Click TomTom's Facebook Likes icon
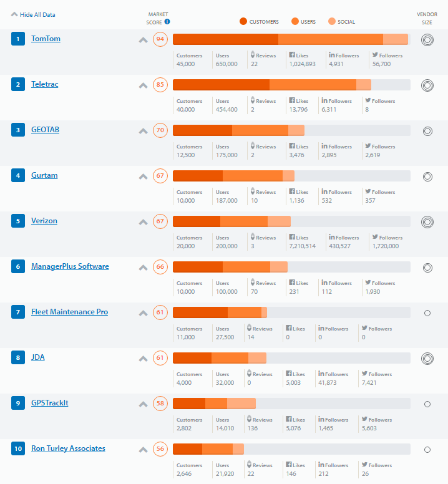The image size is (448, 484). click(x=291, y=56)
